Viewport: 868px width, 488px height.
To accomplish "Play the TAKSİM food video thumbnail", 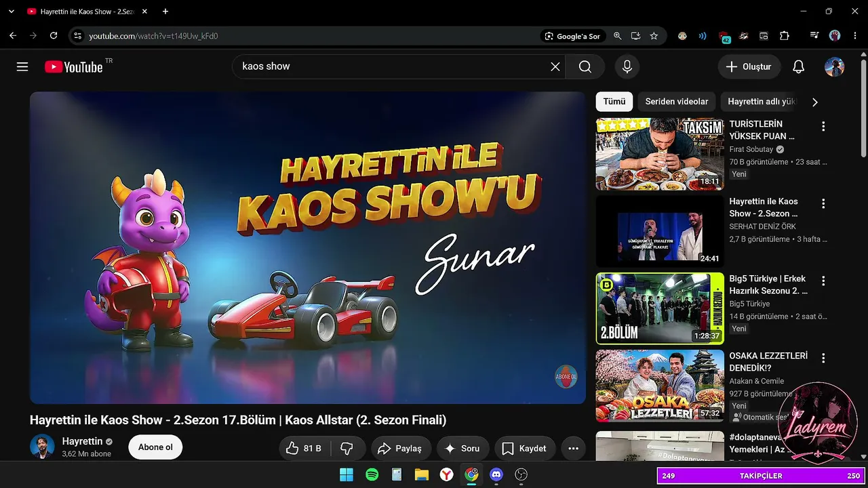I will (x=660, y=154).
